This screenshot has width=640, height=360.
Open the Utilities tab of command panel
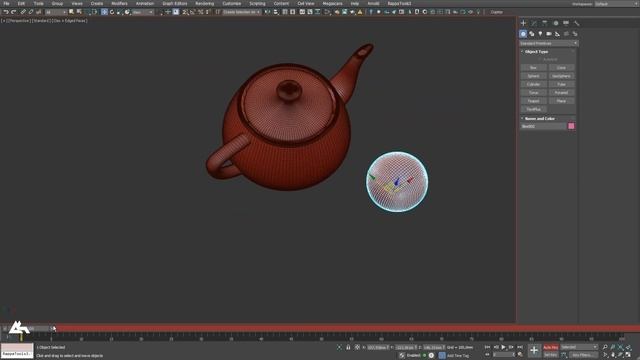(576, 23)
